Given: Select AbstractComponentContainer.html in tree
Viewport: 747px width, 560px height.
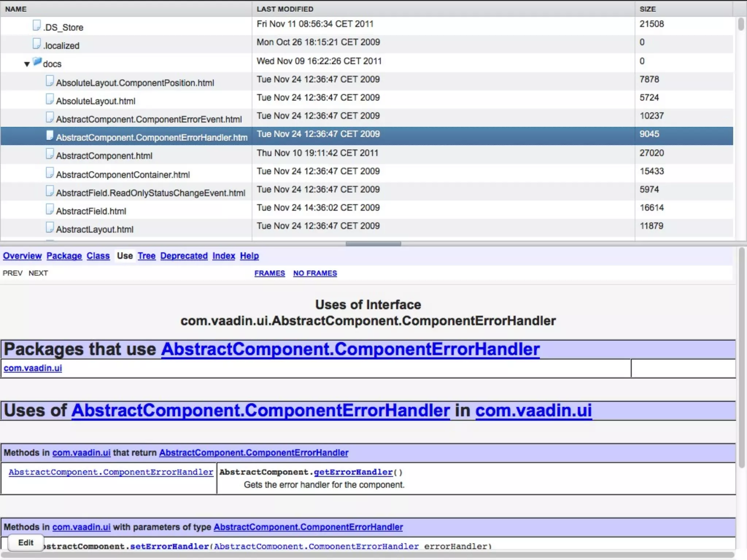Looking at the screenshot, I should click(x=123, y=175).
